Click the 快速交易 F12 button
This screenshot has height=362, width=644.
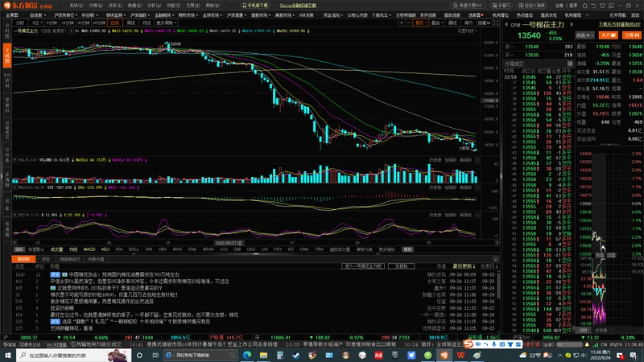click(468, 6)
